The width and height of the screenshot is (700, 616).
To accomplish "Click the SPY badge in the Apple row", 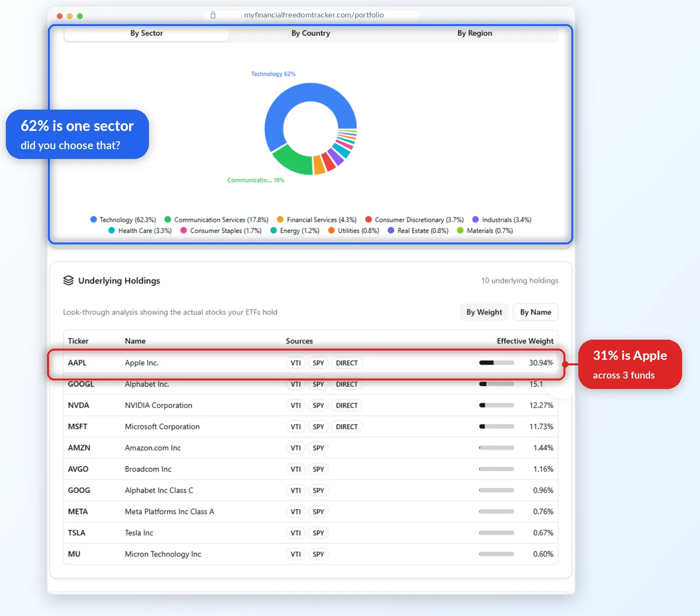I will pos(318,363).
